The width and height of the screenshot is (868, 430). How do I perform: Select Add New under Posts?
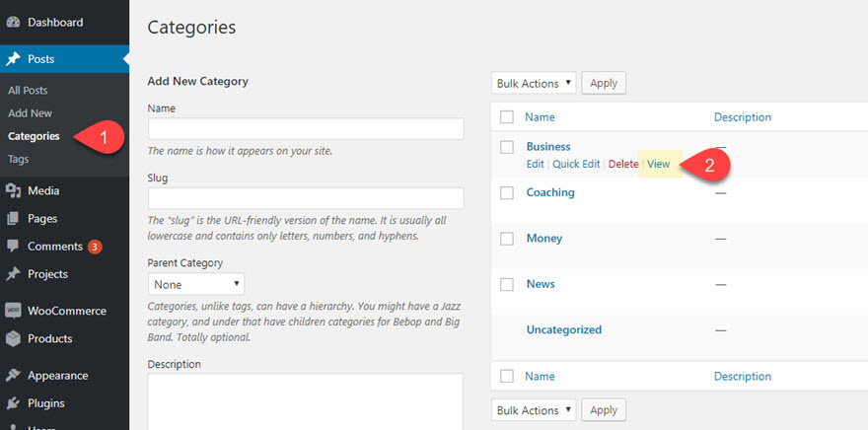(30, 113)
